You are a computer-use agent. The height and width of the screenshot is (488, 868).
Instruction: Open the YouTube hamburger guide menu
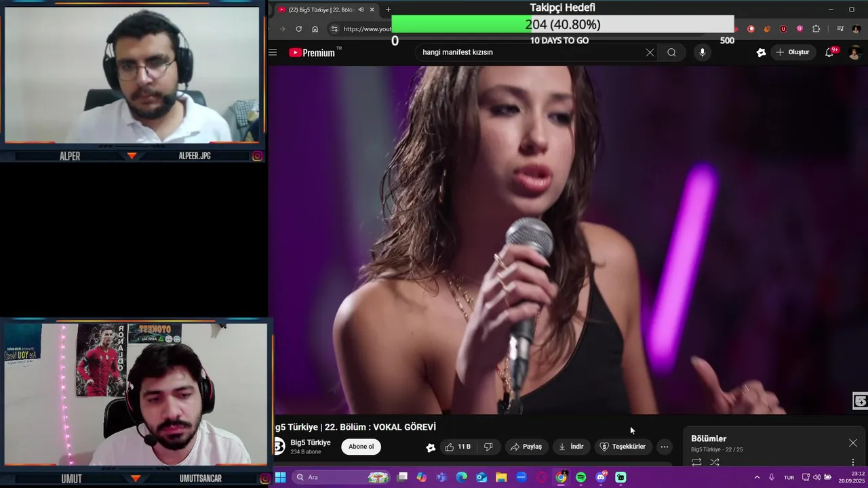(273, 52)
